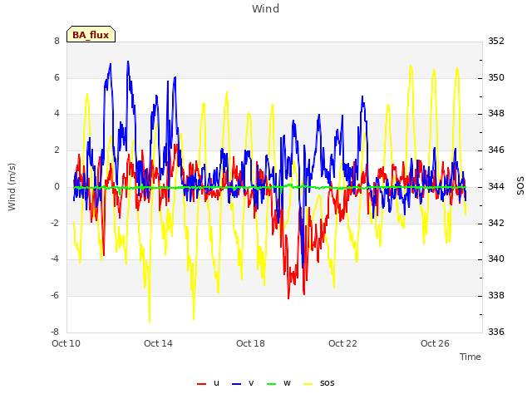Click the 'Oct 14' tick label
This screenshot has height=399, width=532.
pos(158,343)
